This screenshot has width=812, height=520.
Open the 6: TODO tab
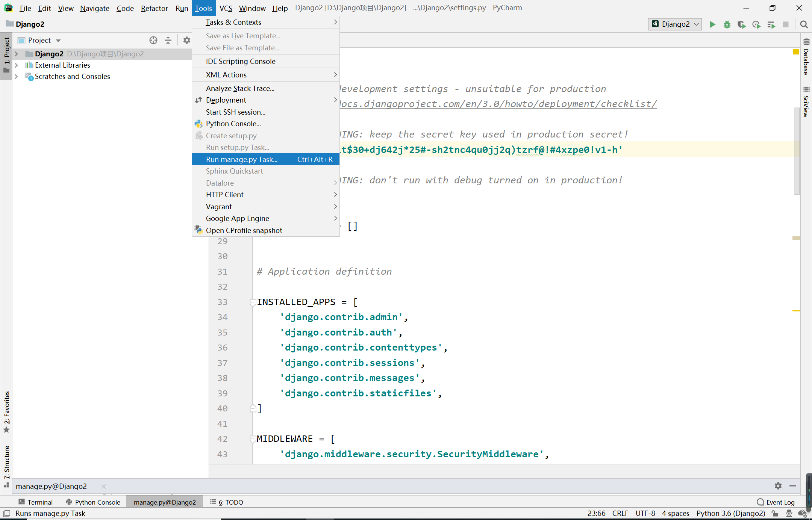[x=227, y=502]
